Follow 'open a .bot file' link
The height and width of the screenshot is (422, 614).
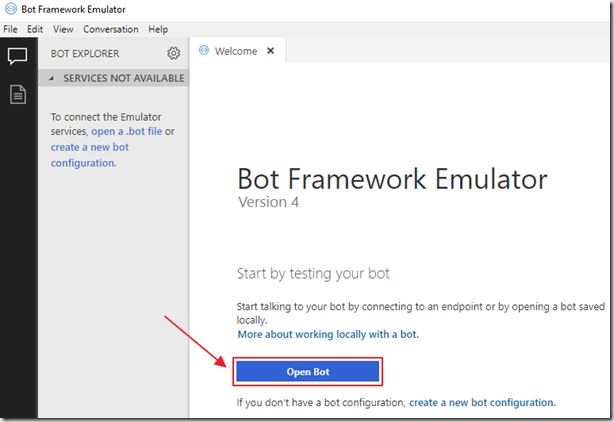tap(126, 132)
